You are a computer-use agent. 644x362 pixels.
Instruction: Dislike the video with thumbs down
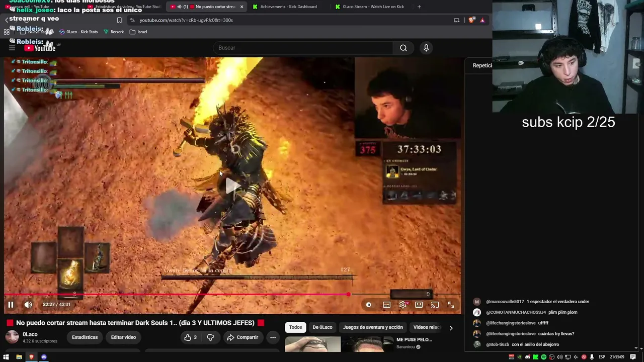click(x=210, y=337)
